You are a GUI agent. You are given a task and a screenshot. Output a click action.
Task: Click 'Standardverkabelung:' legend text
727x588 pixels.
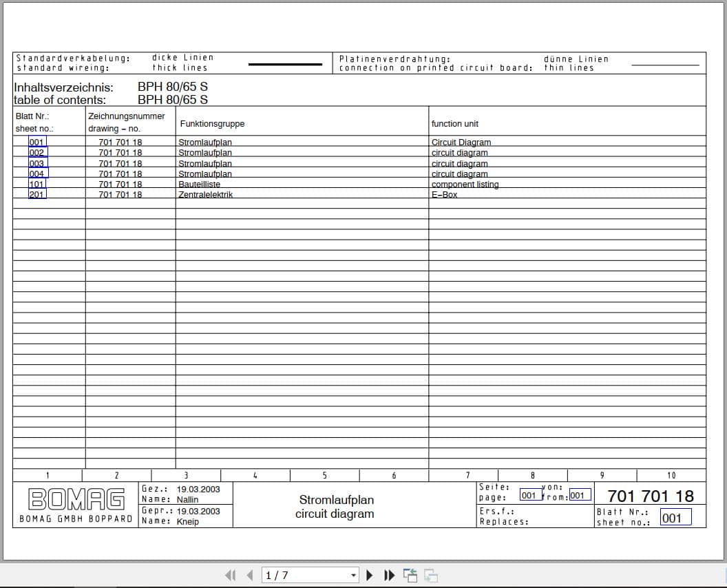(73, 58)
